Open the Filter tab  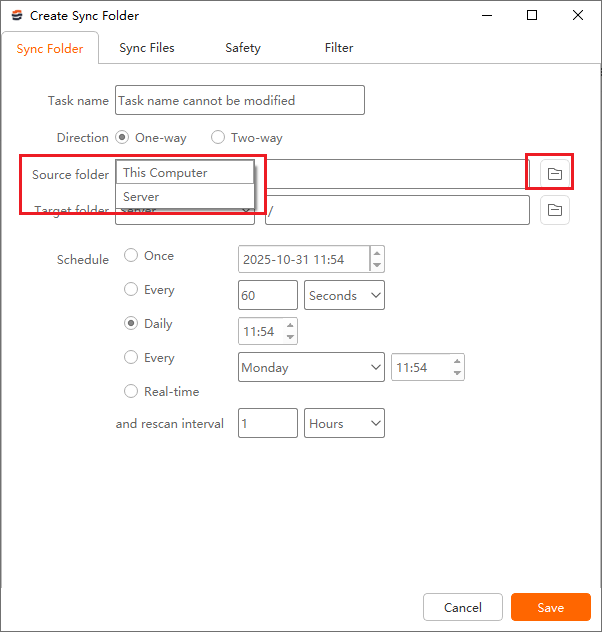(x=339, y=48)
